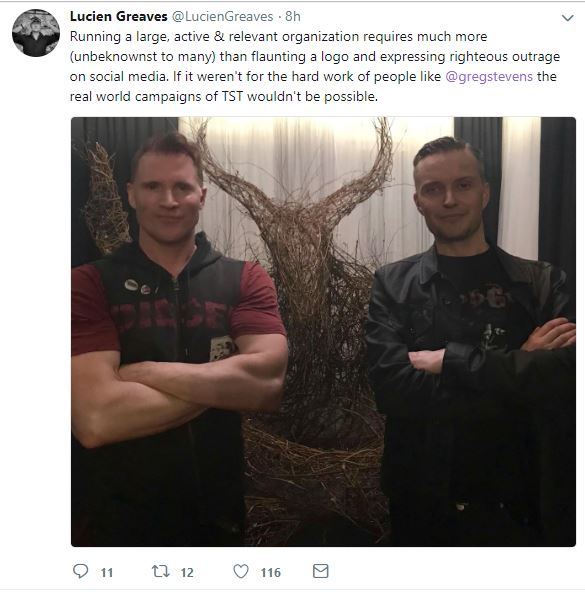The width and height of the screenshot is (585, 592).
Task: Retweet this tweet using the retweet icon
Action: pyautogui.click(x=161, y=571)
